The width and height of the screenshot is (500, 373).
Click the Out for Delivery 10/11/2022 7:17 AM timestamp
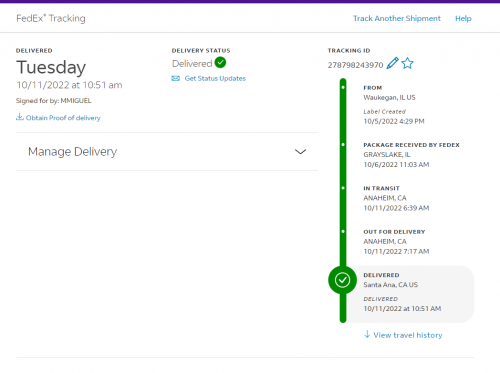click(x=396, y=251)
